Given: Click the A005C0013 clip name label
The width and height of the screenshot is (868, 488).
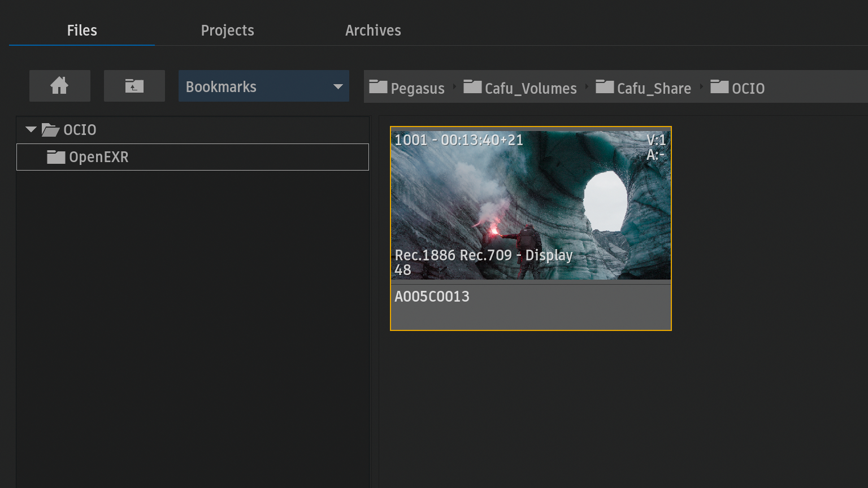Looking at the screenshot, I should (432, 297).
